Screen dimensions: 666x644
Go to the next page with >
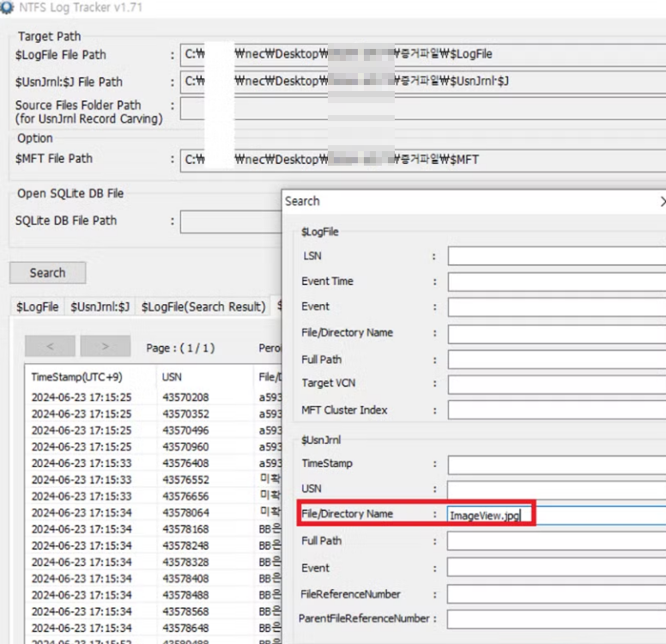click(x=105, y=346)
